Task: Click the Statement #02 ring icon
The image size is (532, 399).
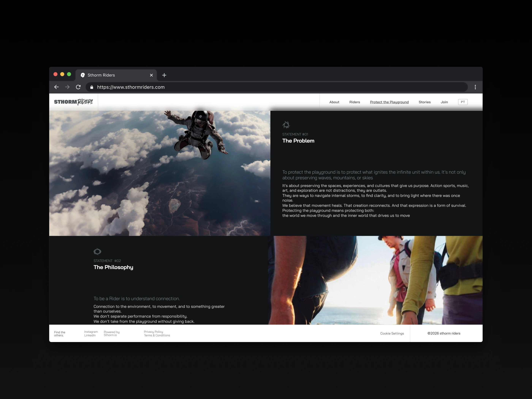Action: (x=97, y=252)
